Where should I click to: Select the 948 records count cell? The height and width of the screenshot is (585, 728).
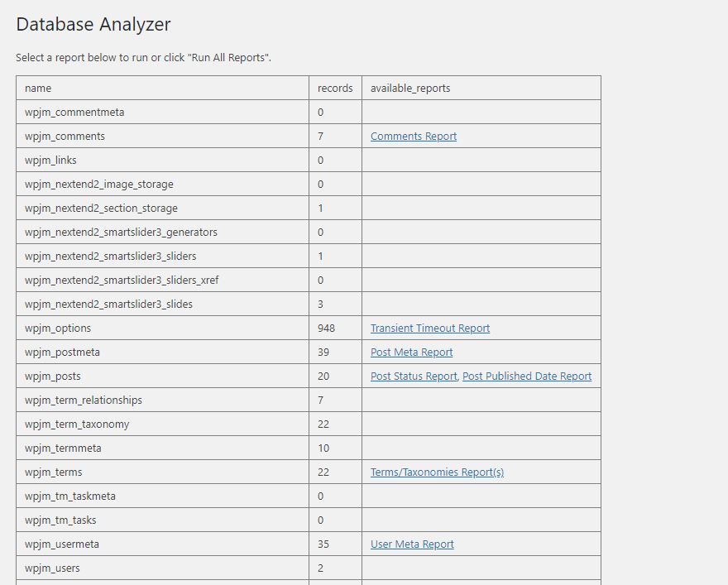335,328
